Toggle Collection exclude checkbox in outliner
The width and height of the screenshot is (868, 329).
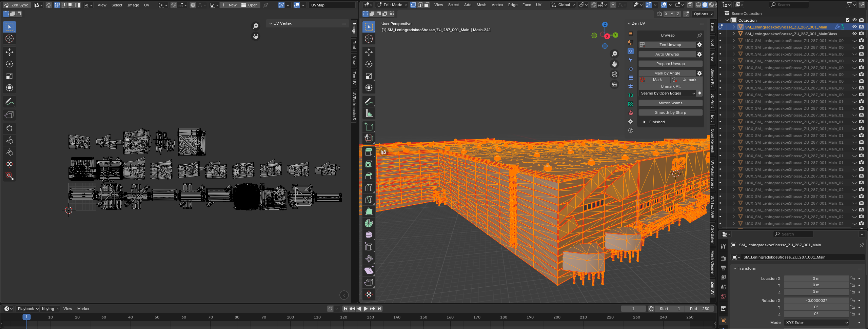click(848, 20)
